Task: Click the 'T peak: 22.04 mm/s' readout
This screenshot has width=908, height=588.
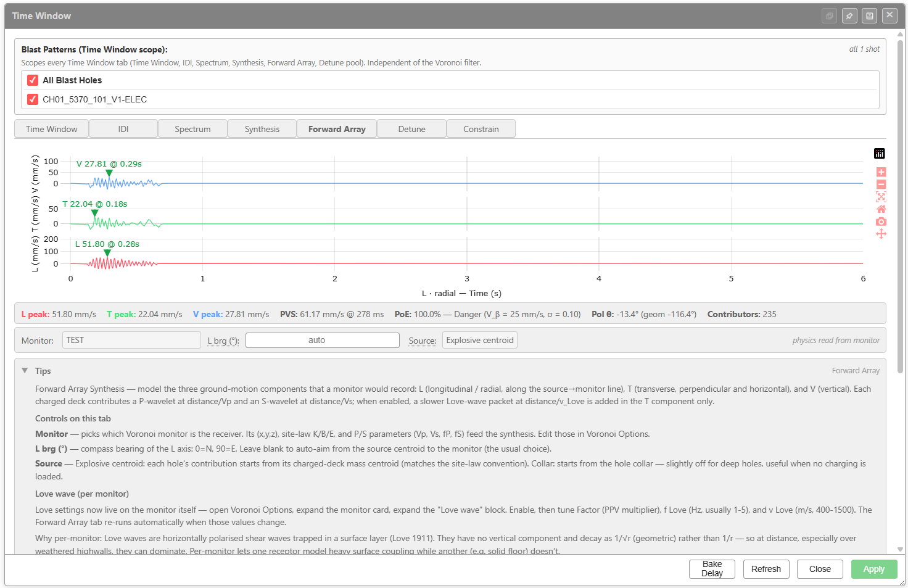Action: click(x=144, y=314)
